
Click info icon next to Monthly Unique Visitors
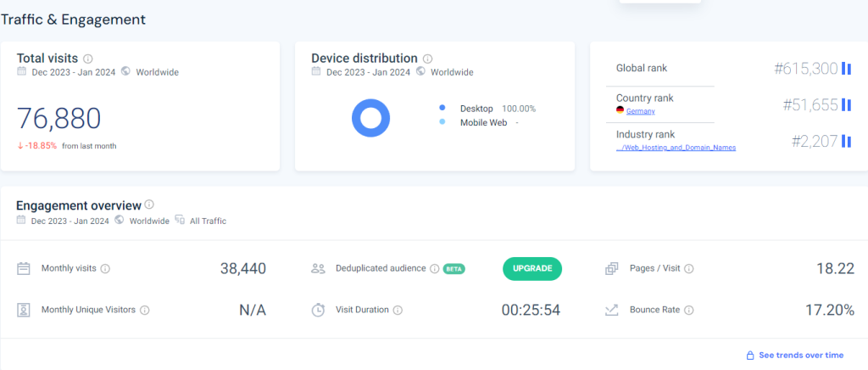pyautogui.click(x=144, y=310)
